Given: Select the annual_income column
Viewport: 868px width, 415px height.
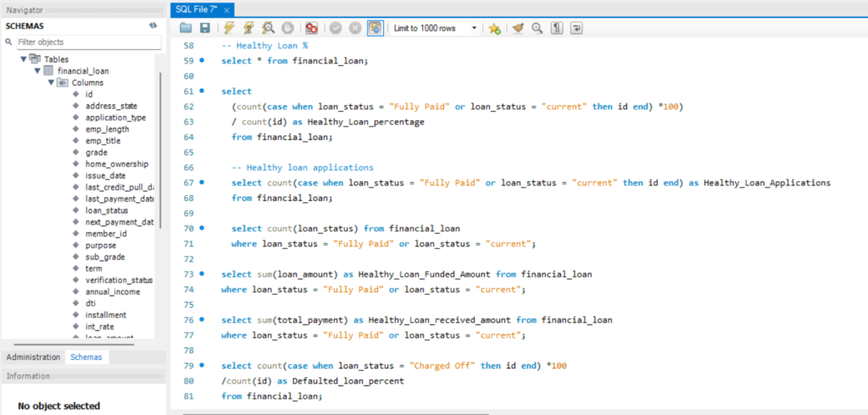Looking at the screenshot, I should (113, 291).
